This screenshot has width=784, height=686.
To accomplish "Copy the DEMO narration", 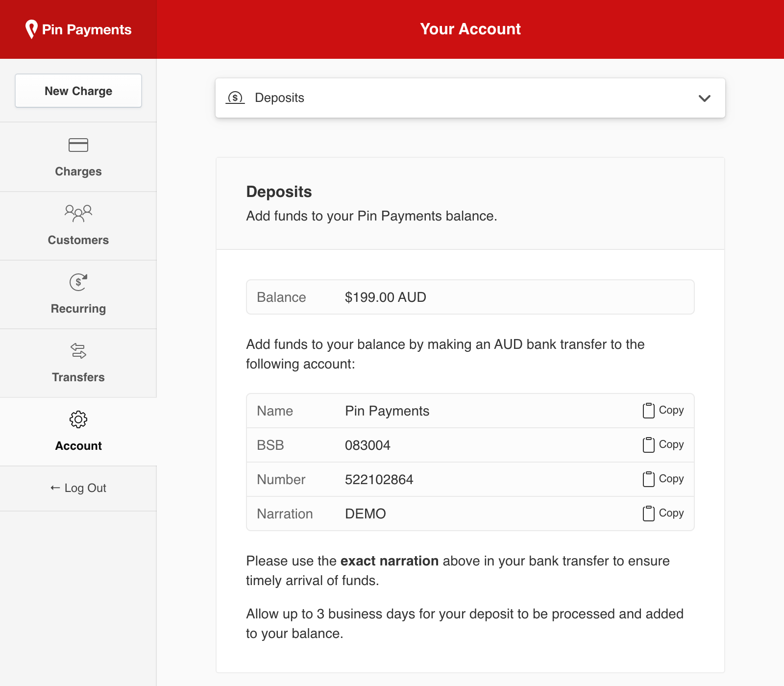I will [x=663, y=514].
